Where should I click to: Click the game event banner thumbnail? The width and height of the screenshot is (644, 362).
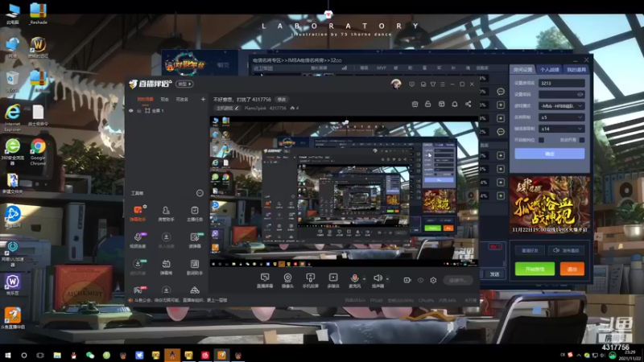coord(550,204)
